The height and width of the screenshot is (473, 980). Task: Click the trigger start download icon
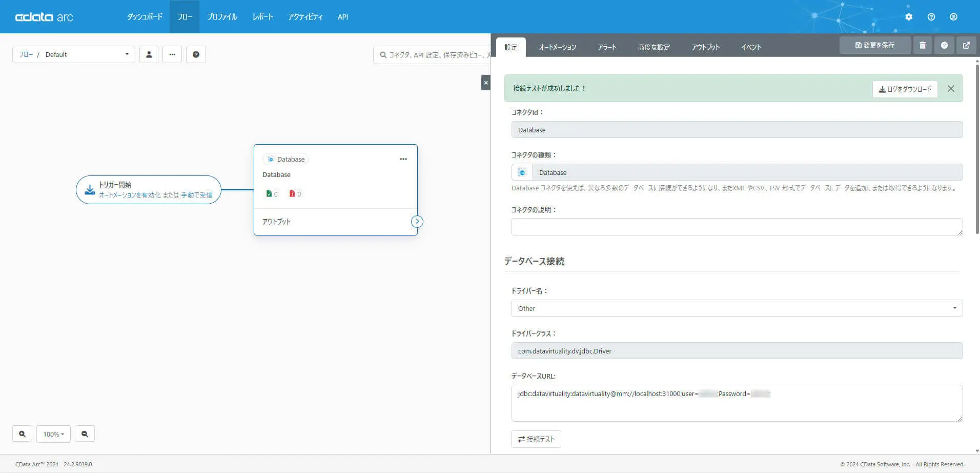pos(90,190)
